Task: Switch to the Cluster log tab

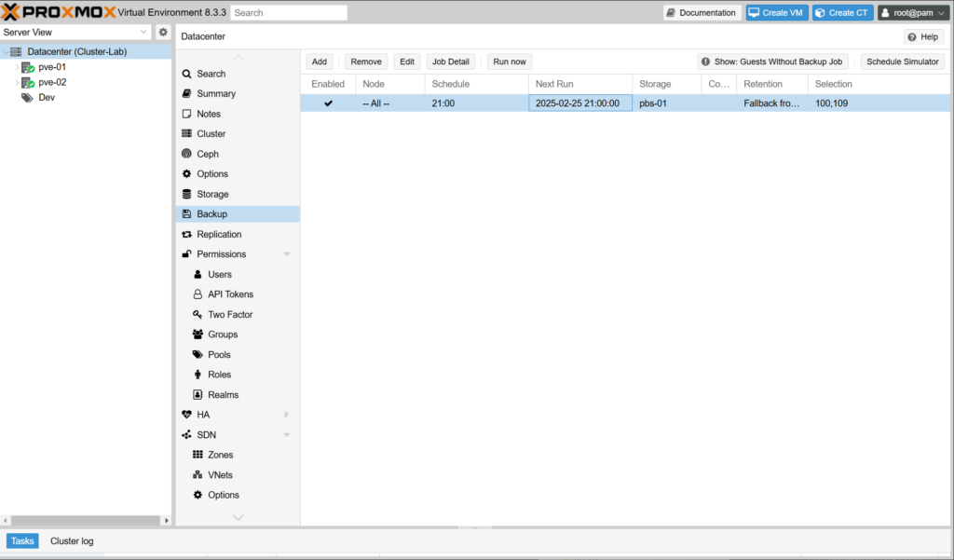Action: point(72,541)
